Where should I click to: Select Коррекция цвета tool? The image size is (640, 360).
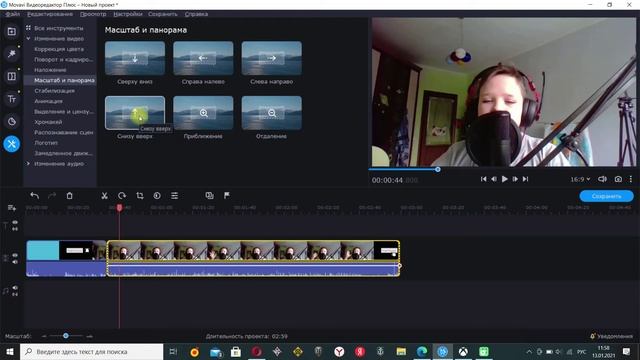(x=59, y=49)
